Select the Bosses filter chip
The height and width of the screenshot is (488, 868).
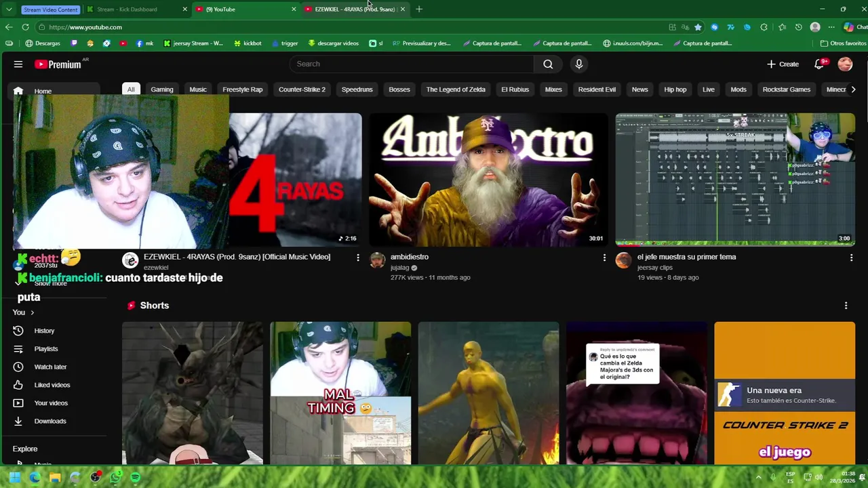click(x=399, y=89)
